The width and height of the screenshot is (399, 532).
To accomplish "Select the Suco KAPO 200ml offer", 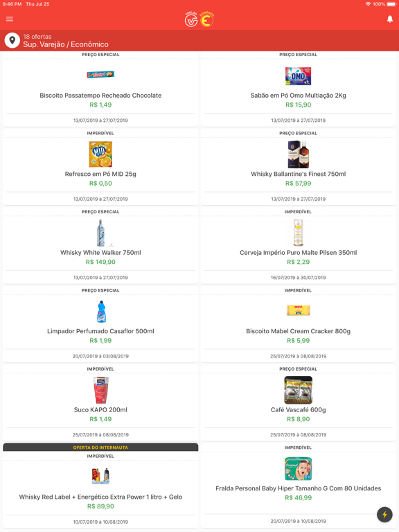I will tap(100, 410).
